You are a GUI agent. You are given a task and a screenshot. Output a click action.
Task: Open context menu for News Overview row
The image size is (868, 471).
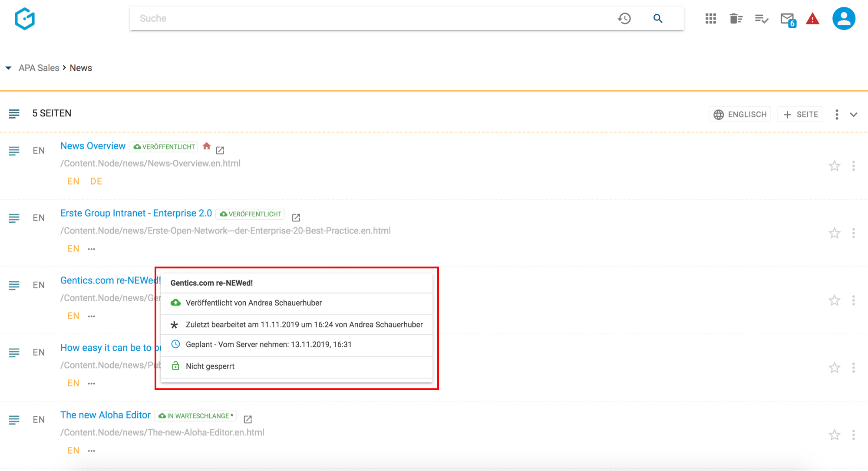(x=854, y=166)
